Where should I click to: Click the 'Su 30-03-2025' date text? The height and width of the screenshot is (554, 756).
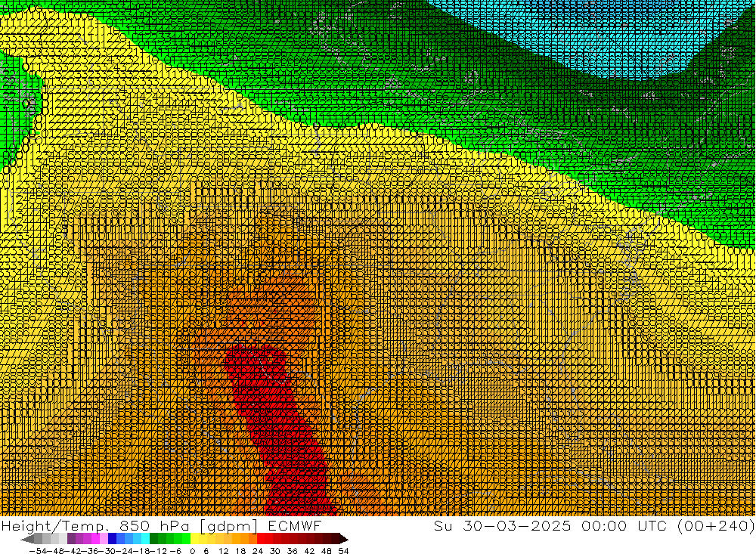click(x=502, y=525)
